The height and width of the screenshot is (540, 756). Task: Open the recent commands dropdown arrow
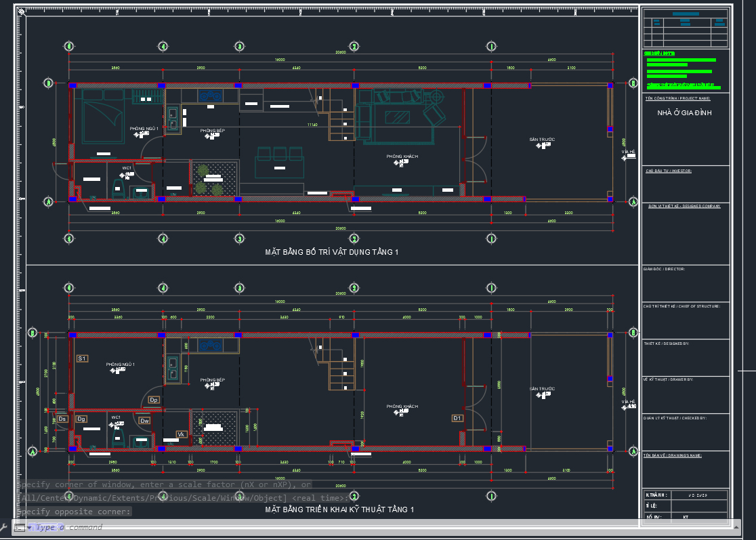[x=29, y=527]
